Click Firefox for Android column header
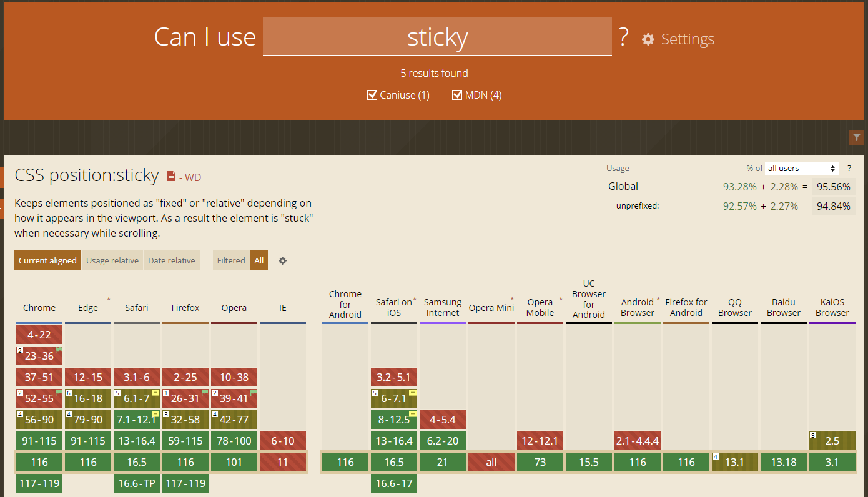The image size is (868, 497). pos(686,307)
